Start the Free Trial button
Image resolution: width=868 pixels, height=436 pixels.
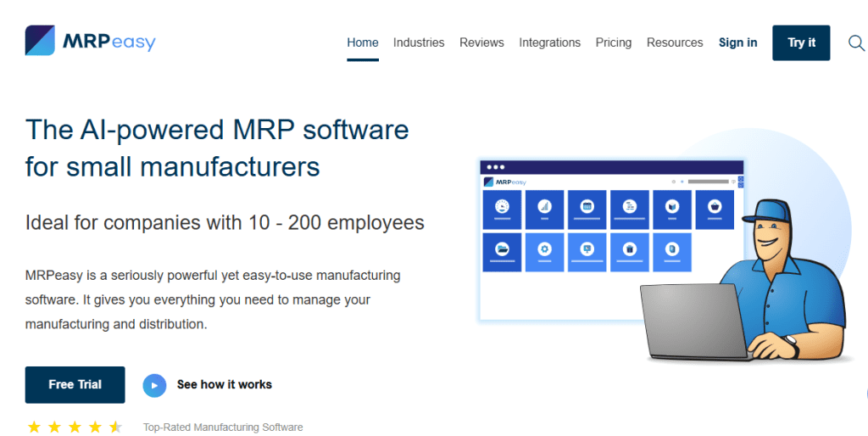click(75, 384)
